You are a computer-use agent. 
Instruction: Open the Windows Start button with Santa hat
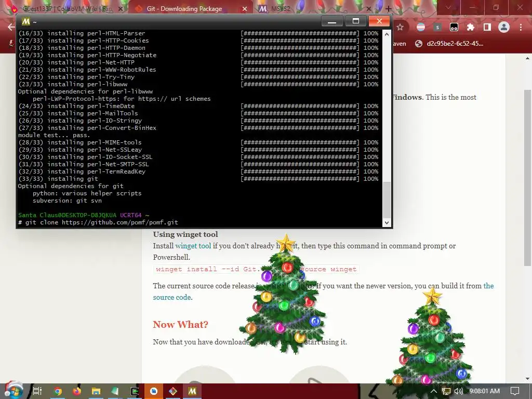point(13,390)
